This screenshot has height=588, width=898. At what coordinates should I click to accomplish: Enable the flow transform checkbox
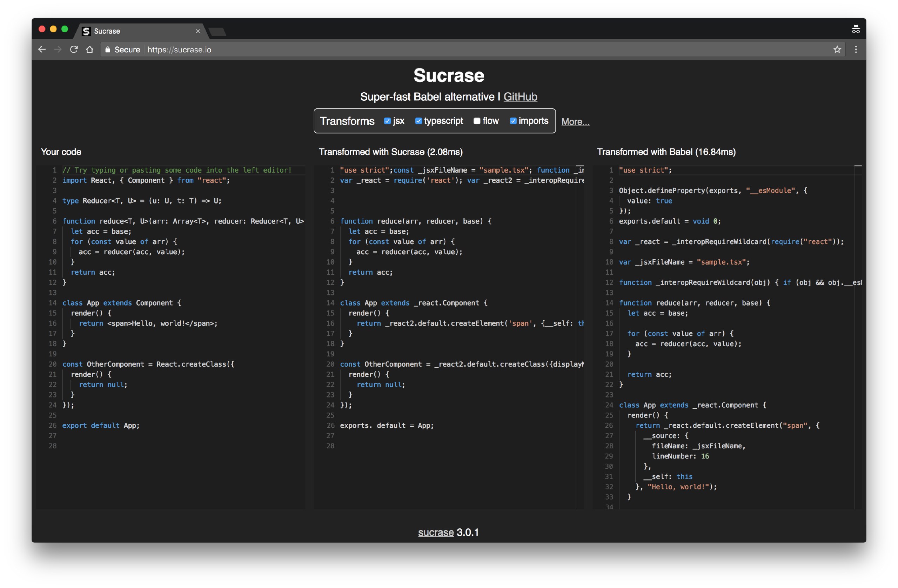(x=477, y=121)
